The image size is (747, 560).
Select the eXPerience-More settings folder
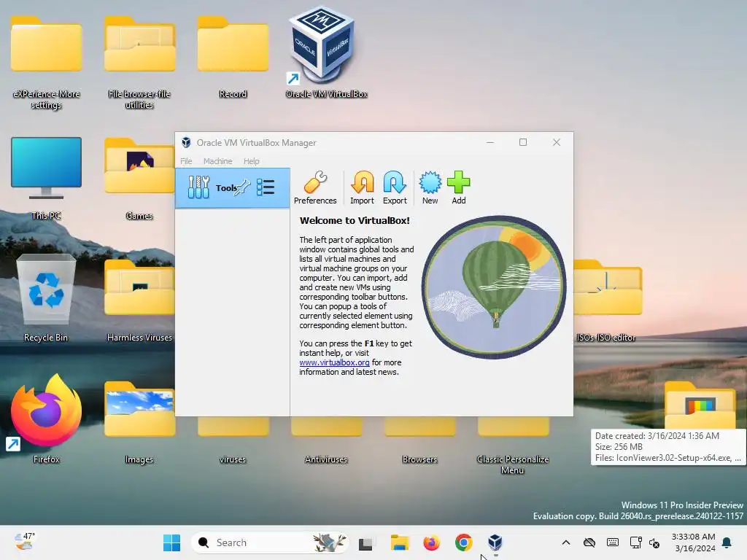pos(46,62)
